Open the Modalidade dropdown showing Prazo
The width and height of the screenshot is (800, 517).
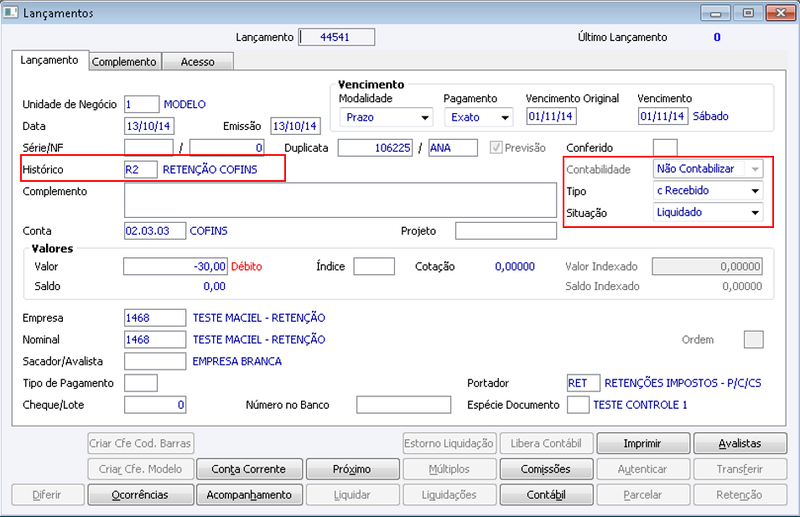(386, 117)
